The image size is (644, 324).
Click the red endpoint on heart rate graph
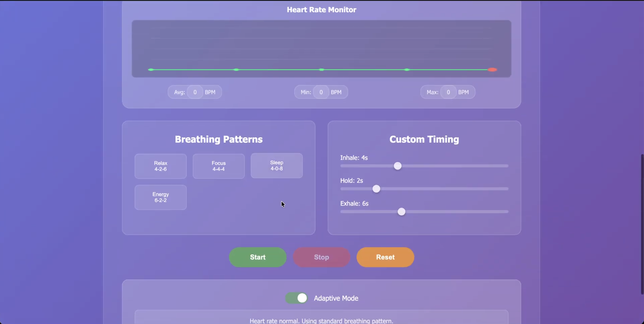point(492,70)
